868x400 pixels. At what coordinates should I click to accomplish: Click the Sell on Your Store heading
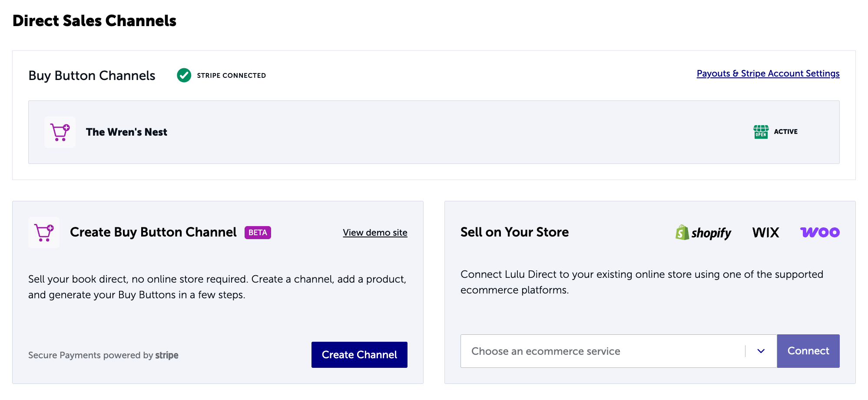point(514,232)
